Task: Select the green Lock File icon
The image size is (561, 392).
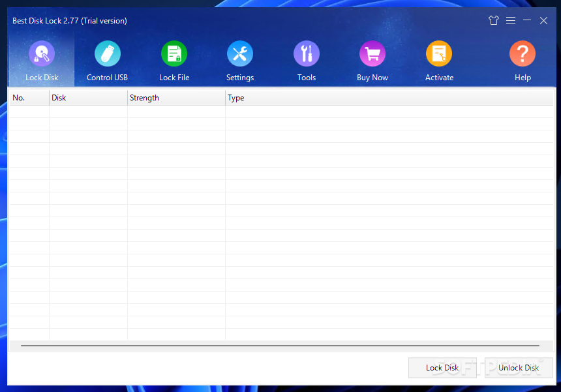Action: (174, 53)
